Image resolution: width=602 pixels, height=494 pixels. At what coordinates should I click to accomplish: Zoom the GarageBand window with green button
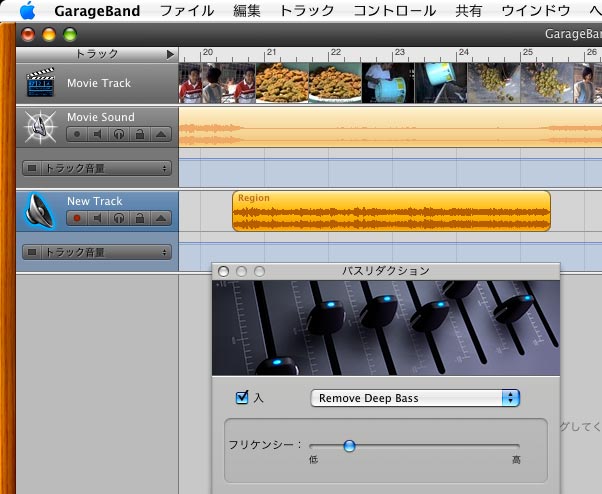pyautogui.click(x=70, y=35)
